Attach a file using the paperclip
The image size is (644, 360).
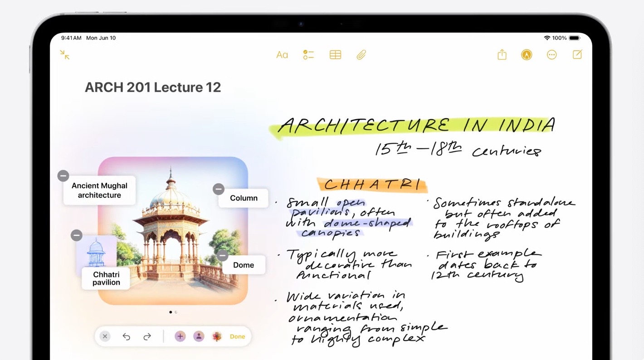coord(361,54)
